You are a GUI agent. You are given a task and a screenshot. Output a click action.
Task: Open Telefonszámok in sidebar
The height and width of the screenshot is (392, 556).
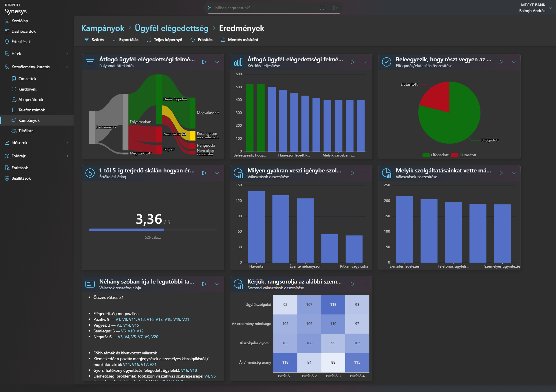click(37, 110)
